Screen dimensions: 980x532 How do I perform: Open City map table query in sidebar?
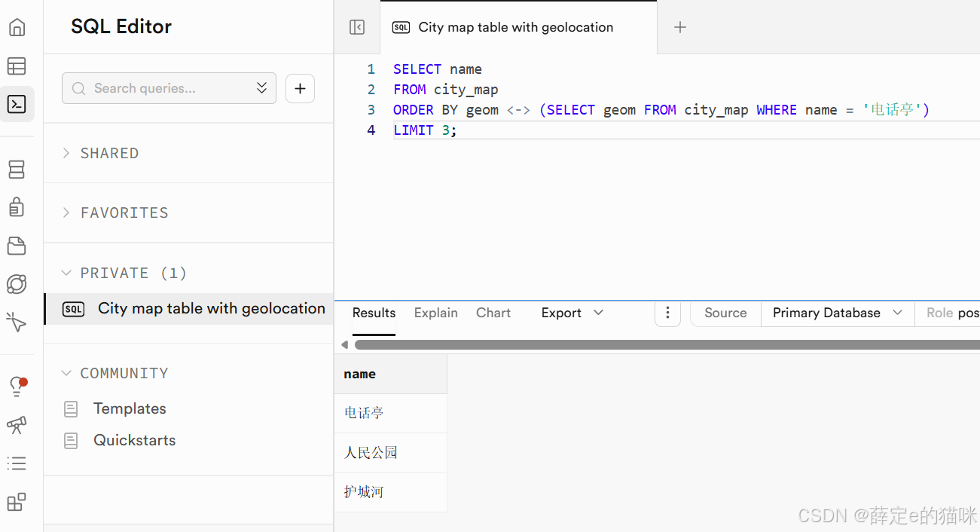188,309
